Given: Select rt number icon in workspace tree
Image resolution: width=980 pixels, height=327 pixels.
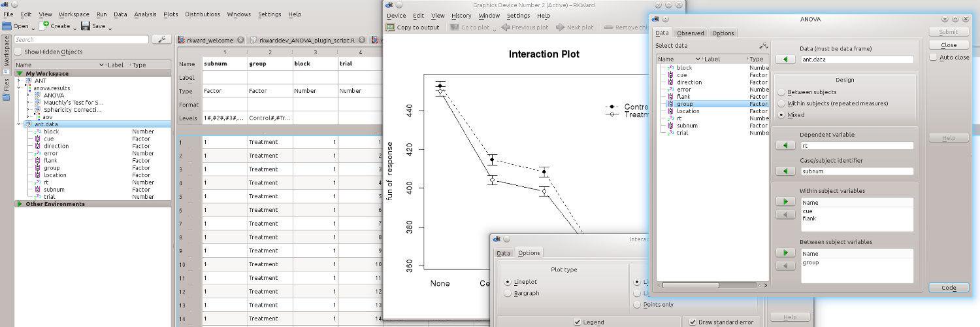Looking at the screenshot, I should point(37,182).
